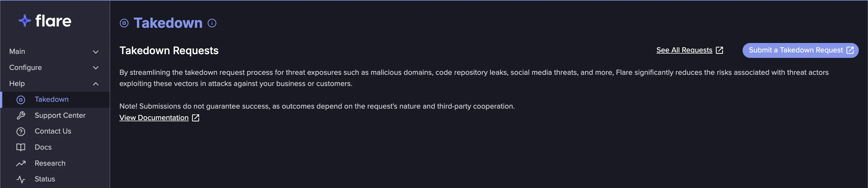Click Submit a Takedown Request button

point(800,50)
